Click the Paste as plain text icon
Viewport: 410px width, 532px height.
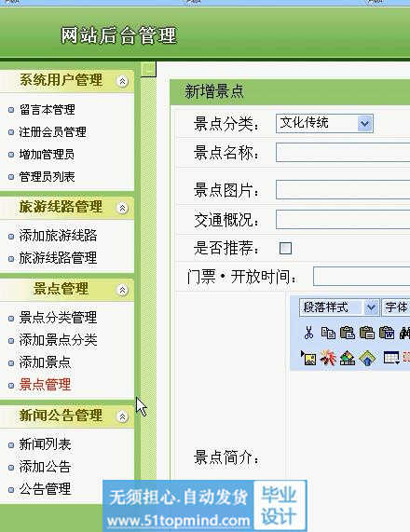click(x=367, y=333)
